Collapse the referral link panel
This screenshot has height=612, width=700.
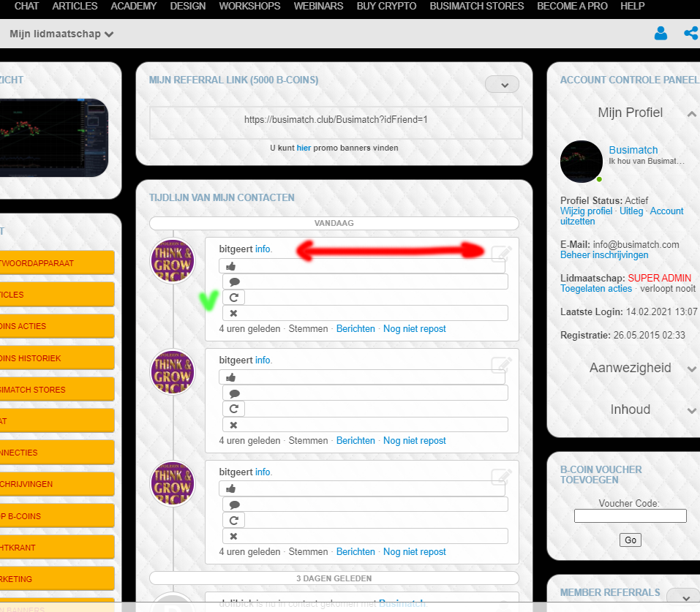tap(503, 84)
